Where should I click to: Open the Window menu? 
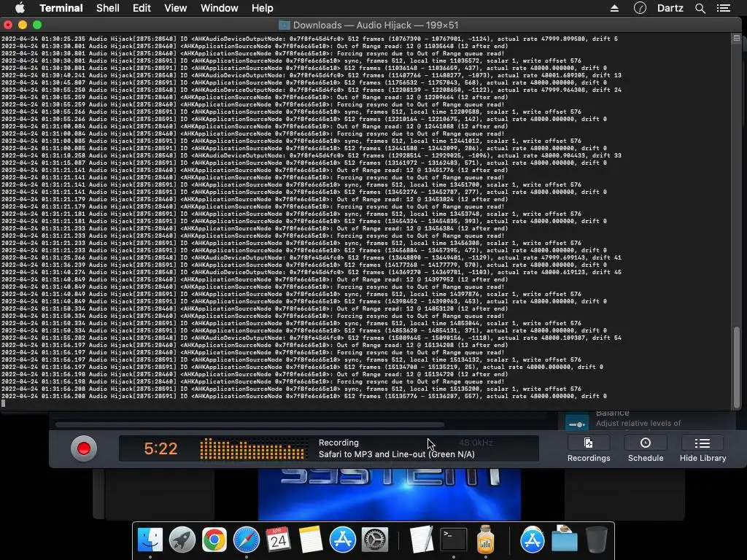tap(219, 8)
